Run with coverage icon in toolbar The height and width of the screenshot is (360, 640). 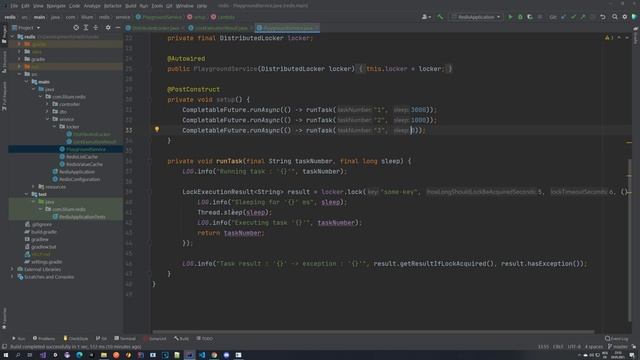[x=530, y=17]
